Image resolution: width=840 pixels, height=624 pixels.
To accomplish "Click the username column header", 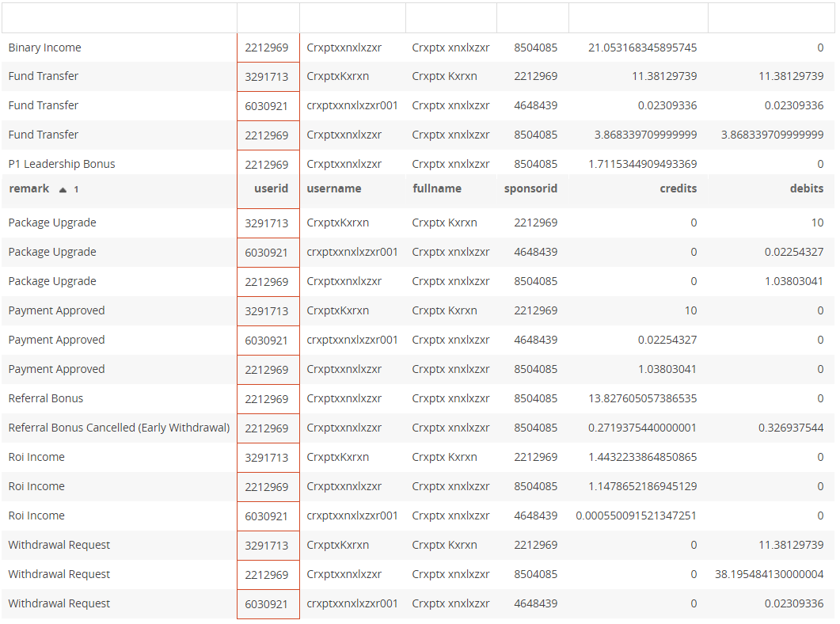I will (x=334, y=188).
